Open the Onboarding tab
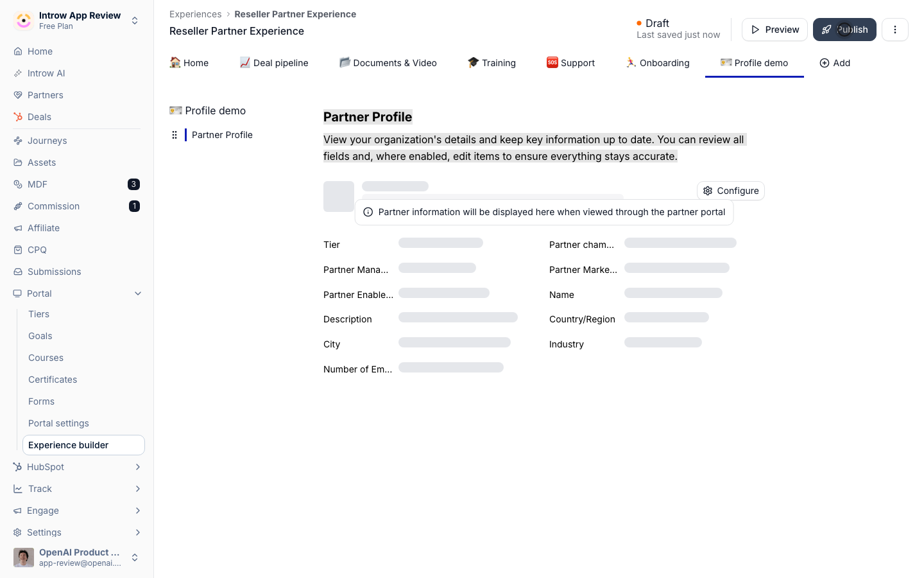Viewport: 924px width, 578px height. point(658,63)
